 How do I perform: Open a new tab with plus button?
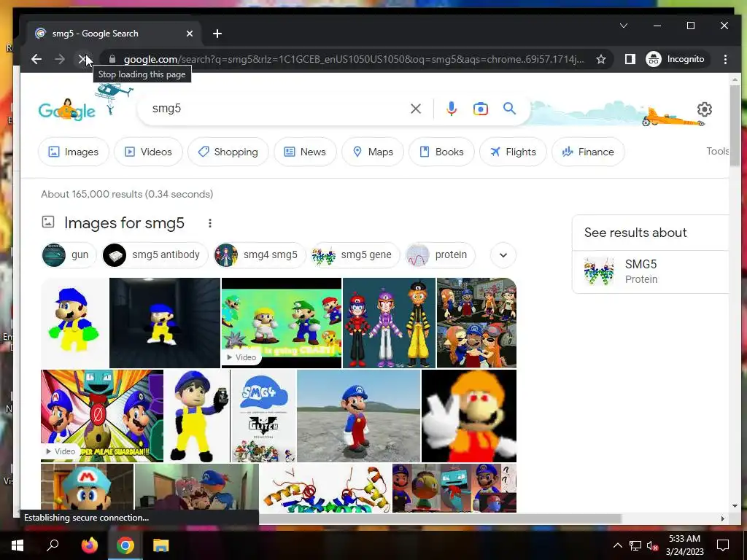(x=217, y=34)
